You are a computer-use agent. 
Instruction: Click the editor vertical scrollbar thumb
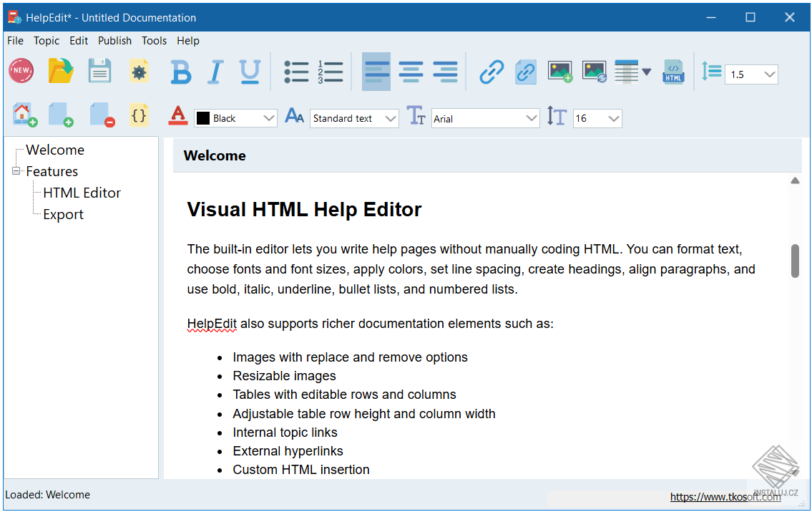pyautogui.click(x=795, y=261)
